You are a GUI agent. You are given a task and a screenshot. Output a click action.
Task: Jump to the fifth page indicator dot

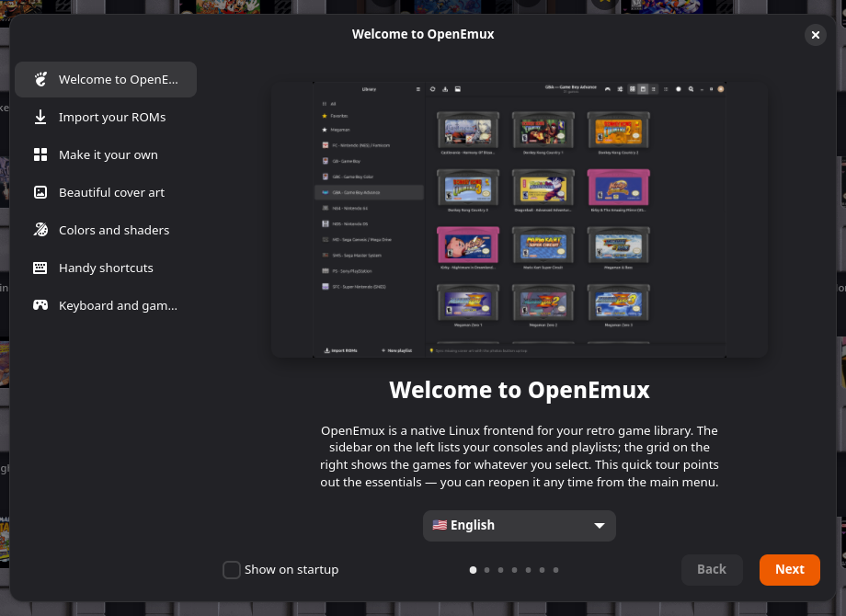click(528, 570)
